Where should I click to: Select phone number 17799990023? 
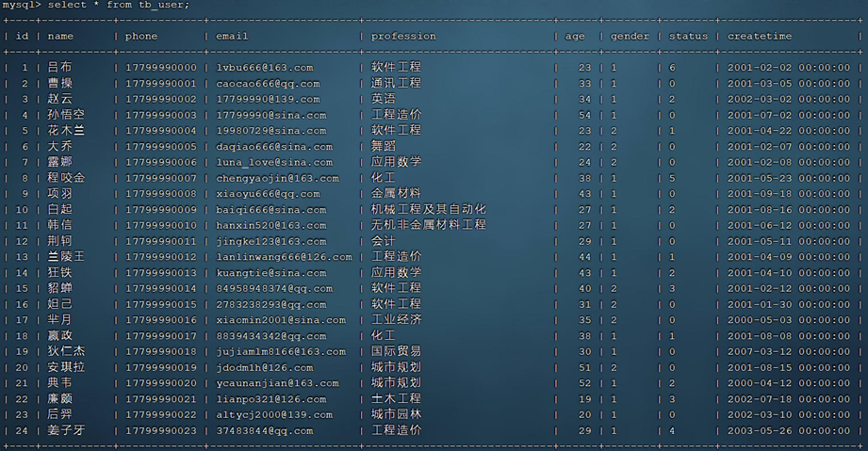pyautogui.click(x=161, y=430)
